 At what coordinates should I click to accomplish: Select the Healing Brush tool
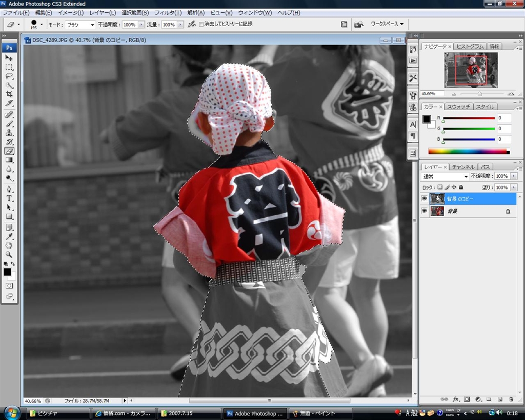[9, 115]
